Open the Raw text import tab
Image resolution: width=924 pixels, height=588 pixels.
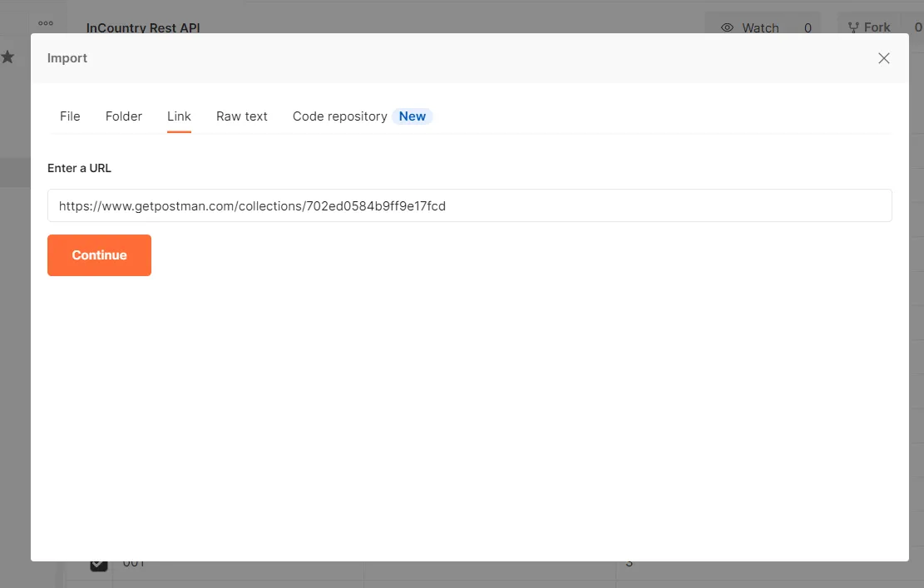241,116
